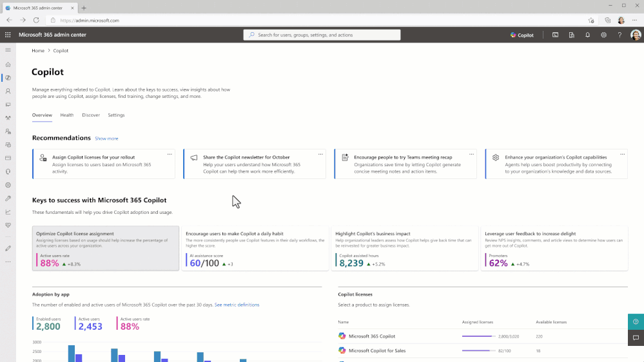The image size is (644, 362).
Task: Open more options on Teams meeting recap card
Action: 471,155
